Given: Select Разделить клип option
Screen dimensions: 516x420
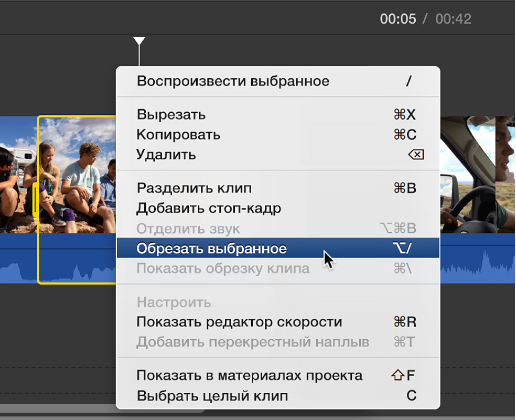Looking at the screenshot, I should (278, 188).
